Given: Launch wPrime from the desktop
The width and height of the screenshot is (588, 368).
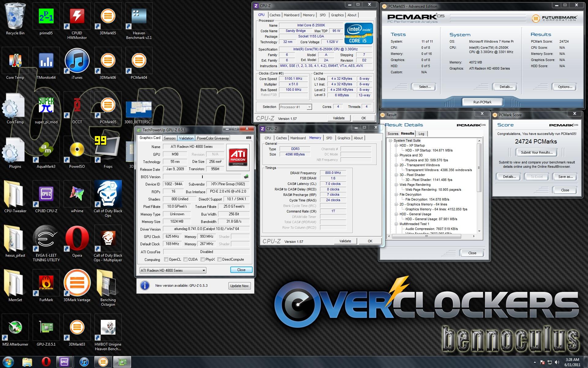Looking at the screenshot, I should pyautogui.click(x=77, y=197).
